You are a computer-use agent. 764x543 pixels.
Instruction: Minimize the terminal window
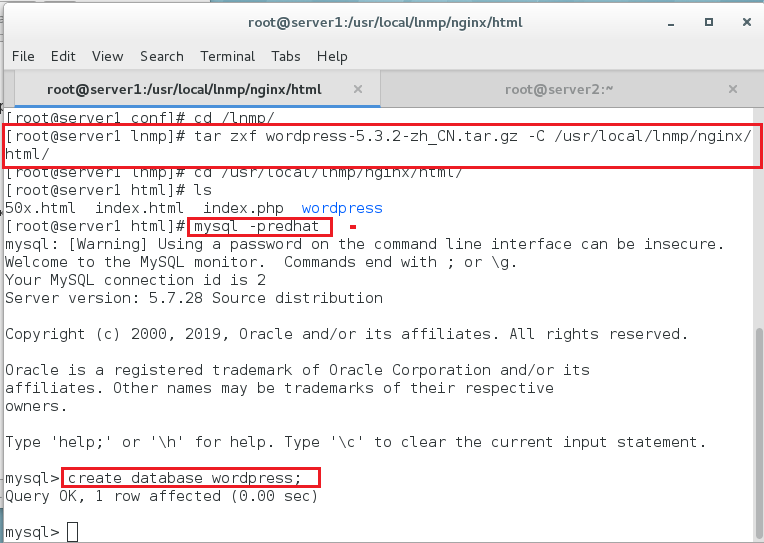[671, 22]
